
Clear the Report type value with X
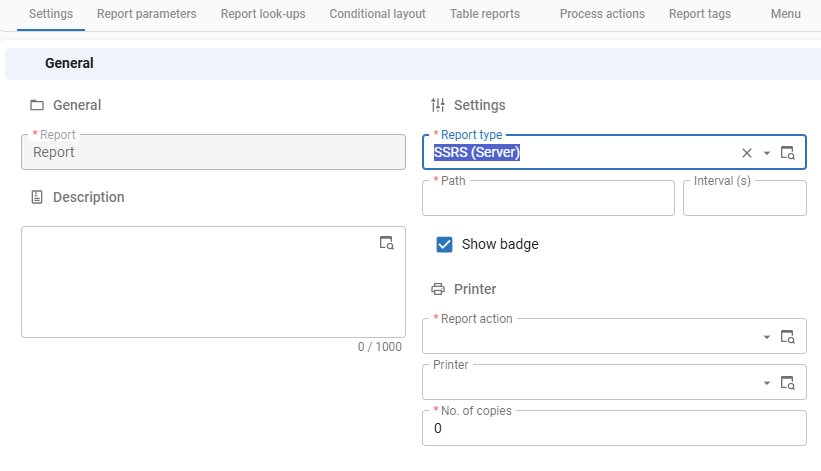747,153
